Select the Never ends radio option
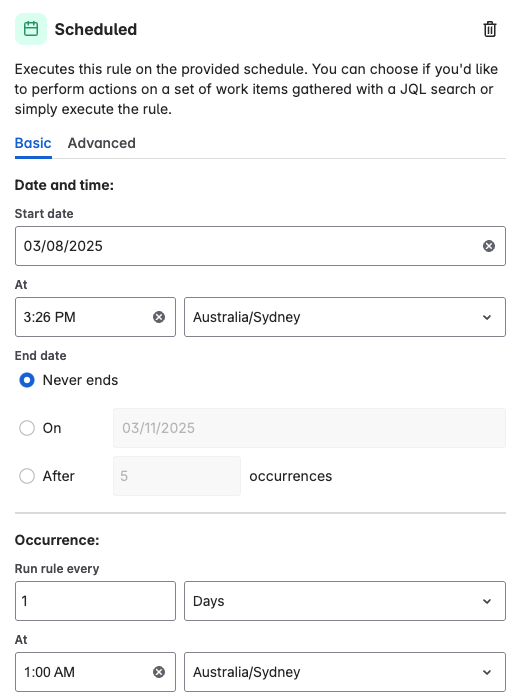523x697 pixels. click(27, 381)
